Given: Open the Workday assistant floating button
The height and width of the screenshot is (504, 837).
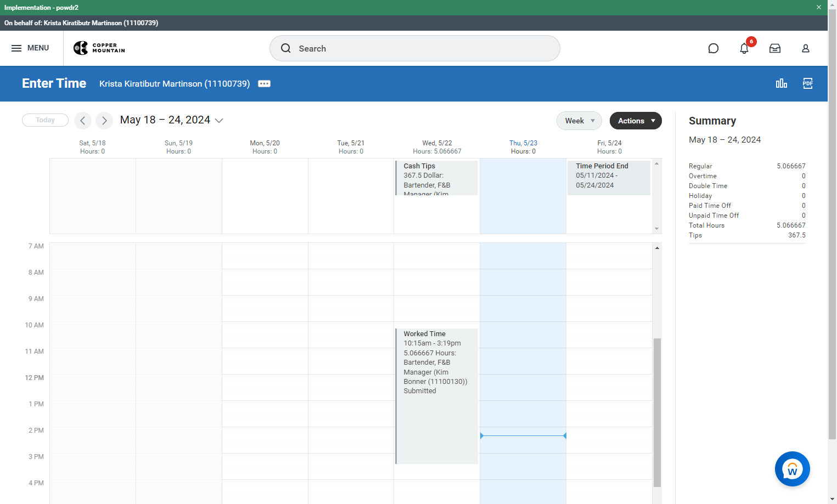Looking at the screenshot, I should [x=793, y=469].
